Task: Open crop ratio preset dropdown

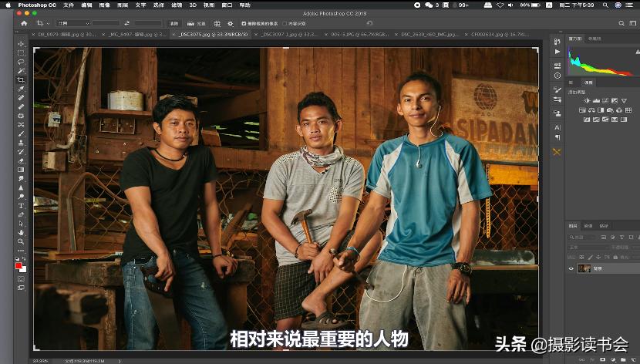Action: 73,23
